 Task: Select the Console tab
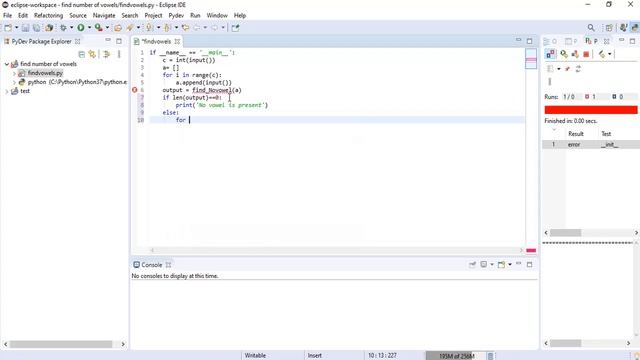[x=152, y=265]
